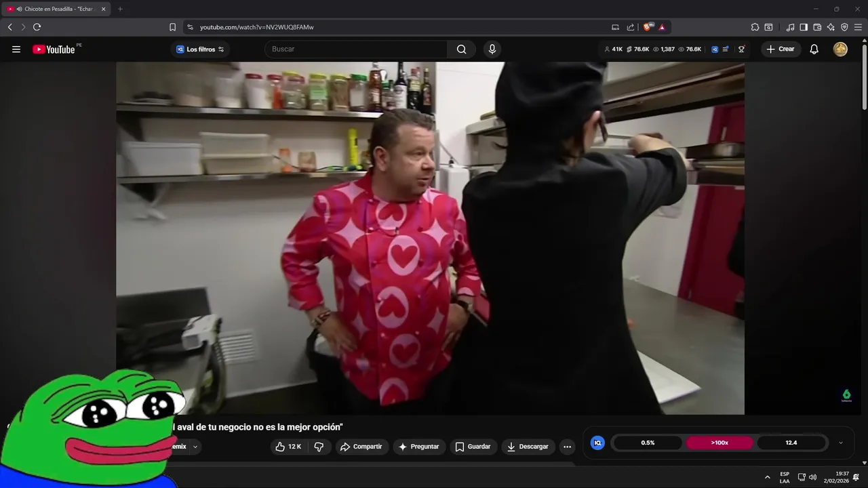Click the video player to pause
Viewport: 868px width, 488px height.
430,238
